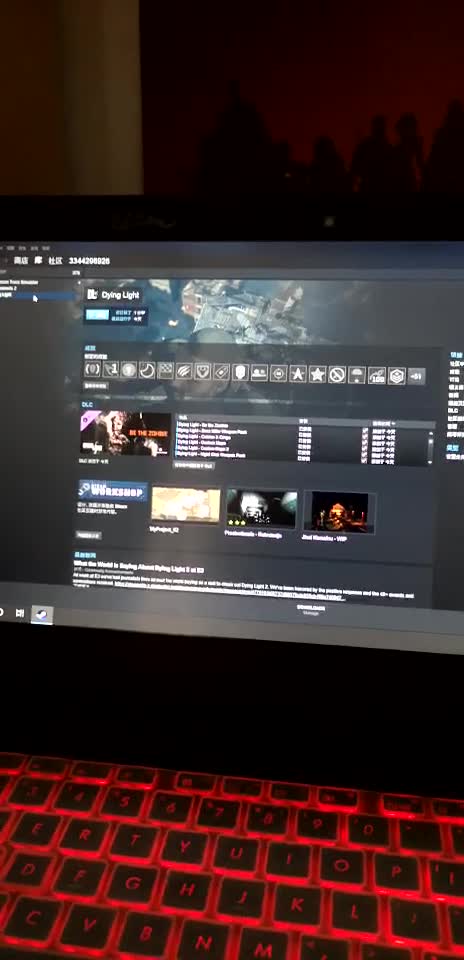Click the Dying Light game logo icon
Screen dimensions: 464x960
click(x=93, y=295)
